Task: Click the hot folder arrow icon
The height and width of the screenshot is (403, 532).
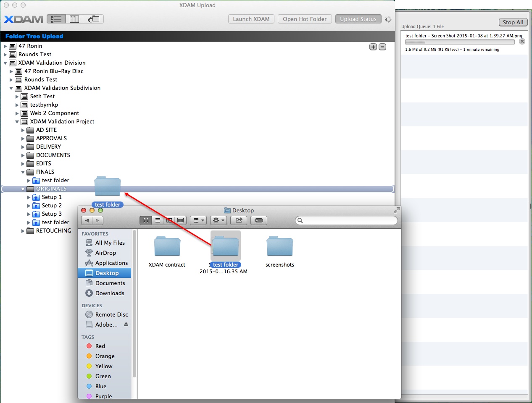Action: (x=93, y=19)
